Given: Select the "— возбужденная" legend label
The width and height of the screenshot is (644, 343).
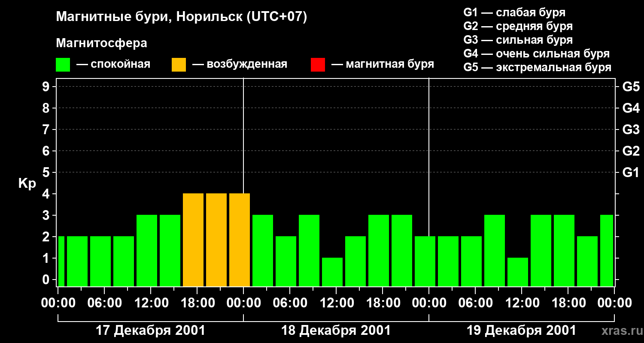Looking at the screenshot, I should tap(240, 65).
